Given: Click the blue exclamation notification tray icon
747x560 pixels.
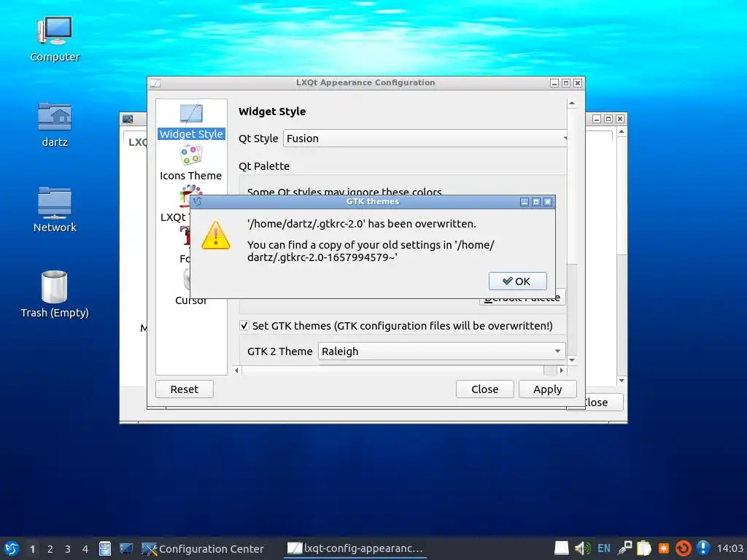Looking at the screenshot, I should coord(703,548).
